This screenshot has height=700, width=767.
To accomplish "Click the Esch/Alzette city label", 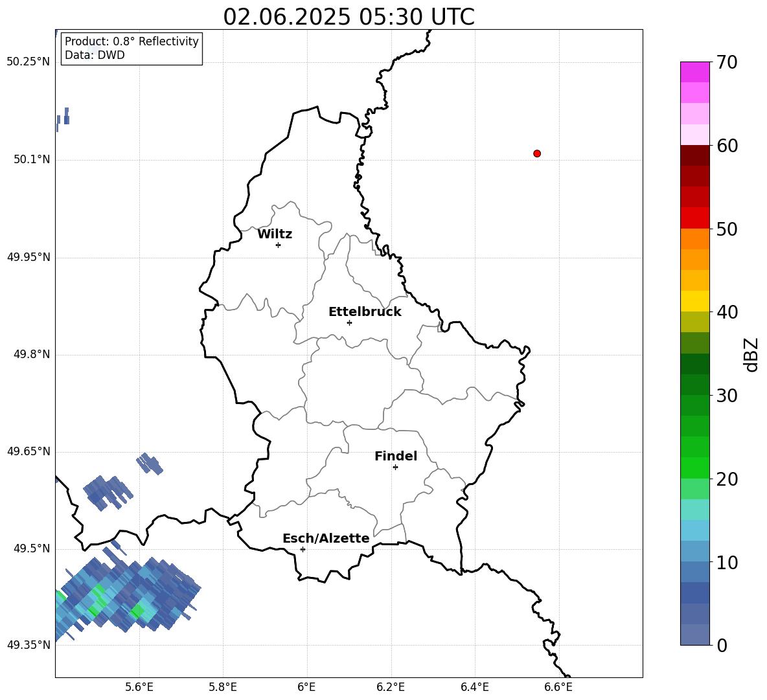I will (326, 539).
